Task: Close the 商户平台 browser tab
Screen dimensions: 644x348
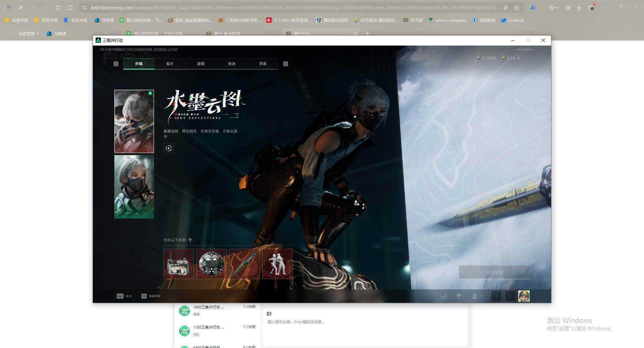Action: click(x=356, y=33)
